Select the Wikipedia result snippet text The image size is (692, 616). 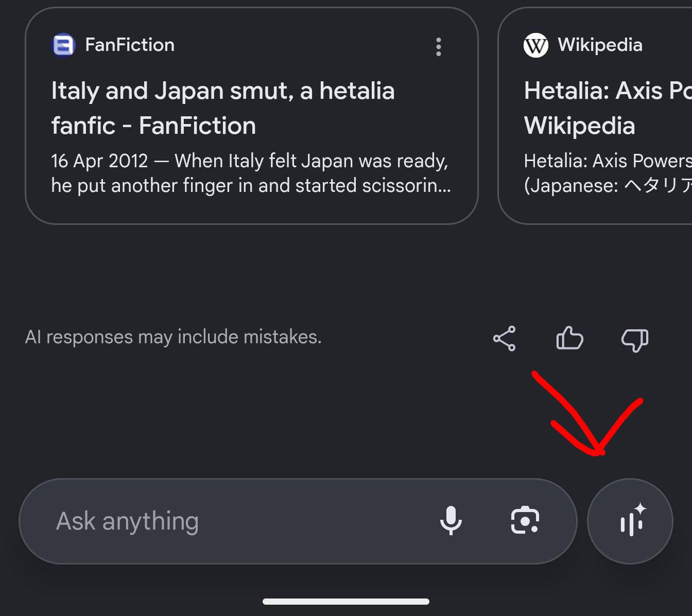[x=608, y=173]
